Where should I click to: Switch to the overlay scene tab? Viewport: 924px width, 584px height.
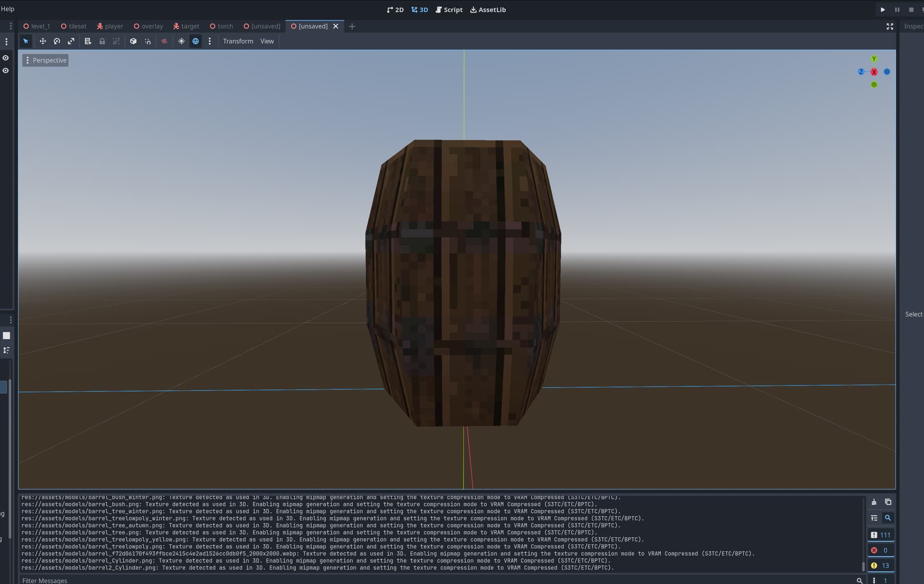click(x=148, y=26)
